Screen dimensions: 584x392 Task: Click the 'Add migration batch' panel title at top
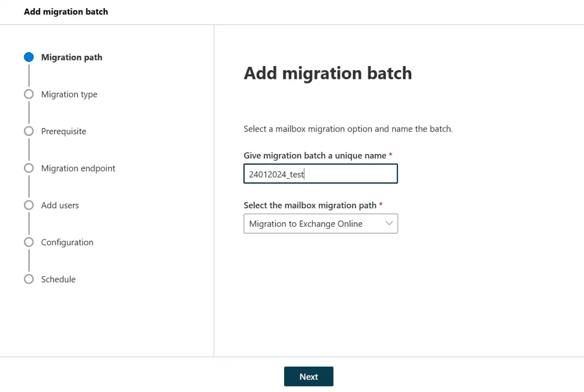(66, 12)
